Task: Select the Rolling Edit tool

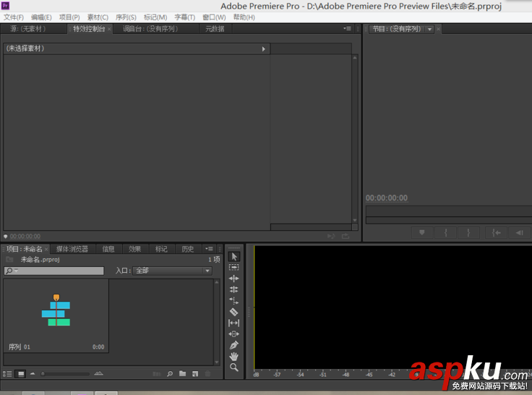Action: point(233,289)
